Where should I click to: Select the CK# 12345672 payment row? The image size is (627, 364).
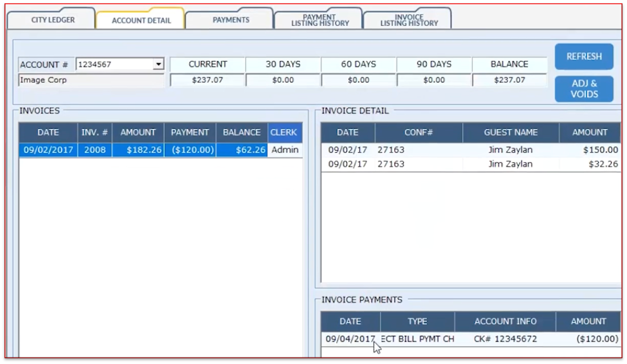470,339
